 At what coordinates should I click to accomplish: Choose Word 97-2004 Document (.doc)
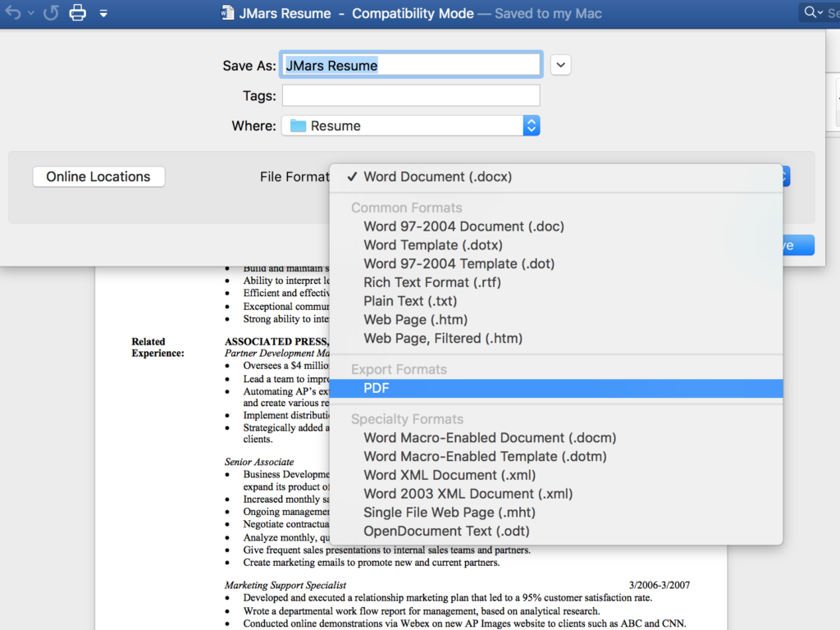pos(556,226)
